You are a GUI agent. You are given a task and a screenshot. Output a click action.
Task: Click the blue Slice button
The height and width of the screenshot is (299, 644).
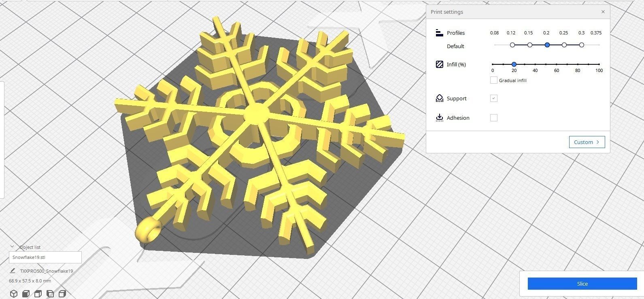[x=582, y=284]
